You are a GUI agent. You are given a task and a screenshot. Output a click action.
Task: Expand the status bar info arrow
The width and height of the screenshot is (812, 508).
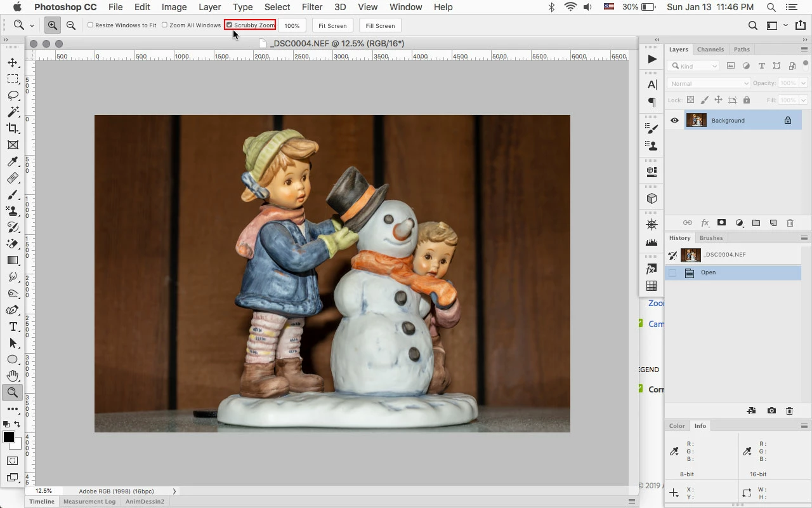coord(174,491)
